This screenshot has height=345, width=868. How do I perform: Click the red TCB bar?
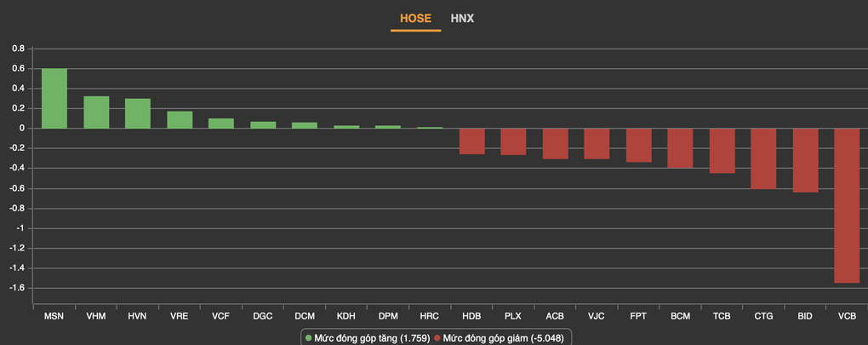tap(722, 151)
